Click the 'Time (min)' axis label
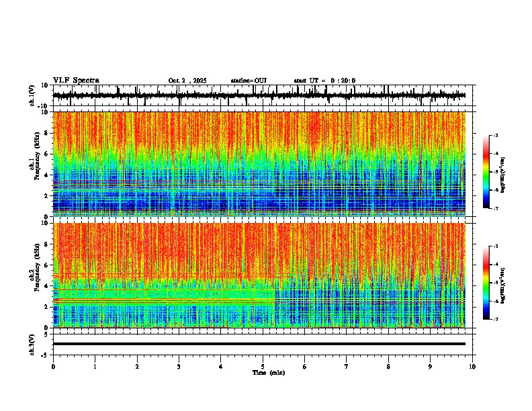532x411 pixels. click(x=269, y=373)
